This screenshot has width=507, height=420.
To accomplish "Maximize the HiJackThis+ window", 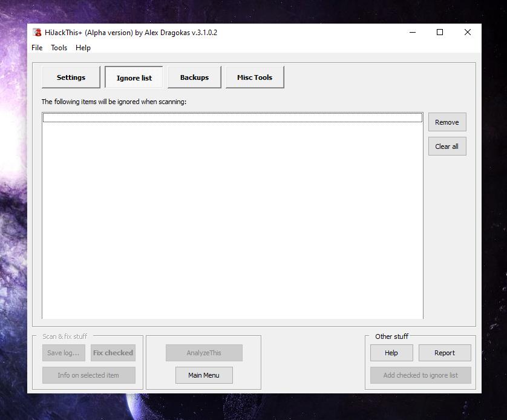I will click(440, 32).
